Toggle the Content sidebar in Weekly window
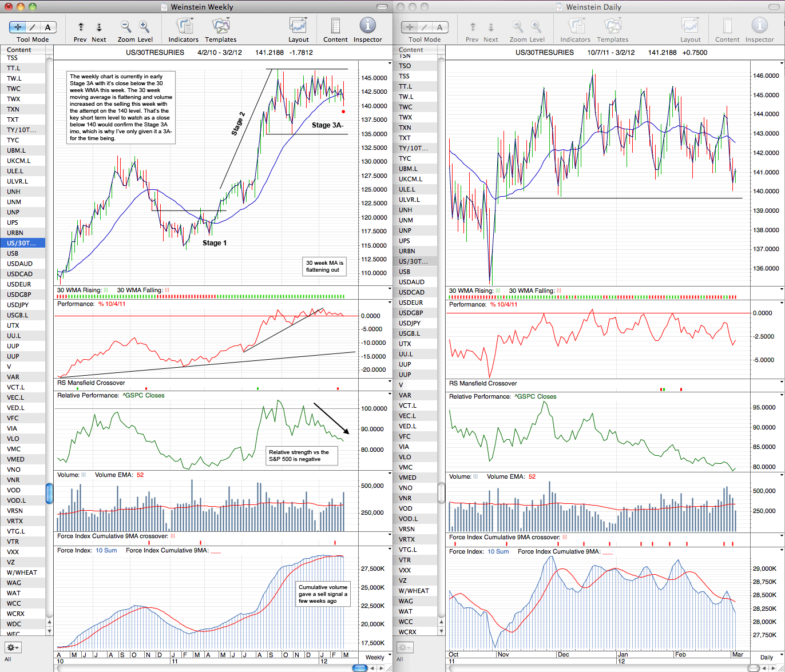Screen dimensions: 785x672 (335, 26)
